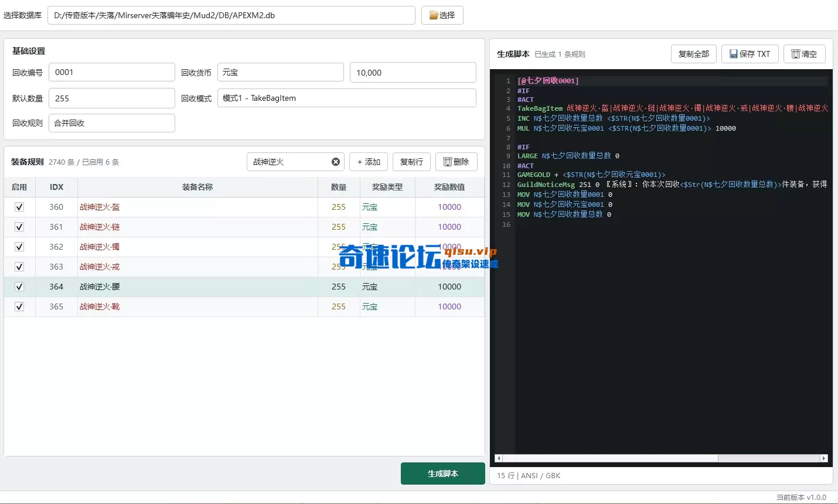
Task: Select the 战神逆火·靴 equipment name cell
Action: click(x=197, y=307)
